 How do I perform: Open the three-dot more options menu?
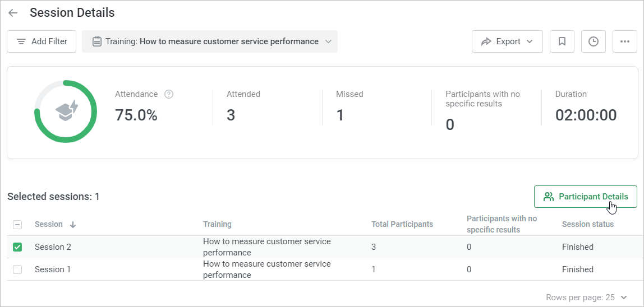(x=624, y=41)
